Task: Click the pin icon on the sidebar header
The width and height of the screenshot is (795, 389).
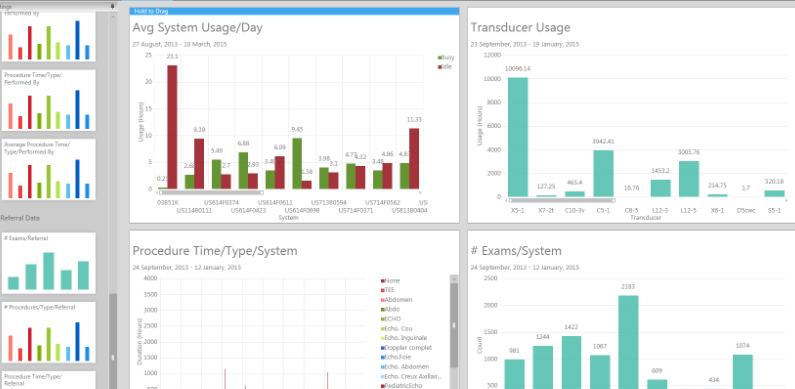Action: [113, 7]
